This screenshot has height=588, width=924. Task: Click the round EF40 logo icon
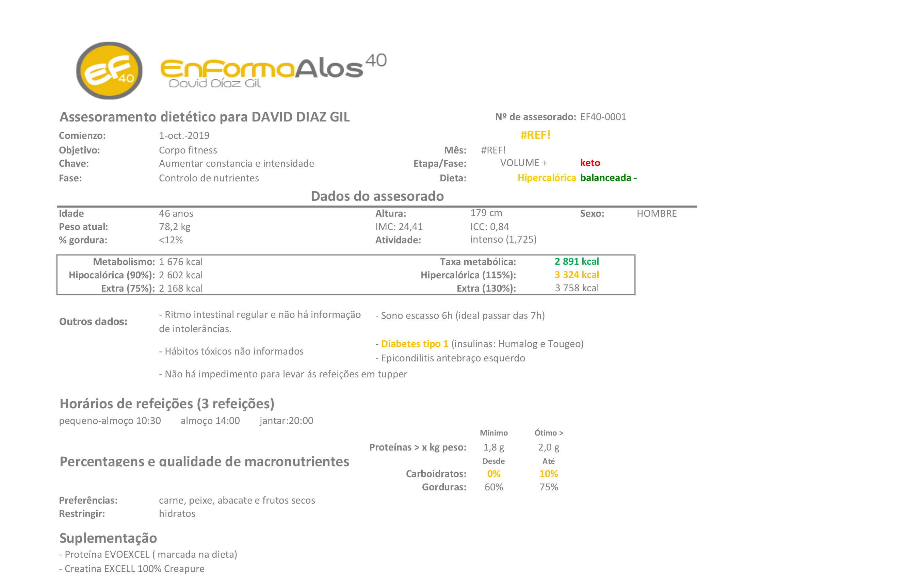click(x=109, y=70)
